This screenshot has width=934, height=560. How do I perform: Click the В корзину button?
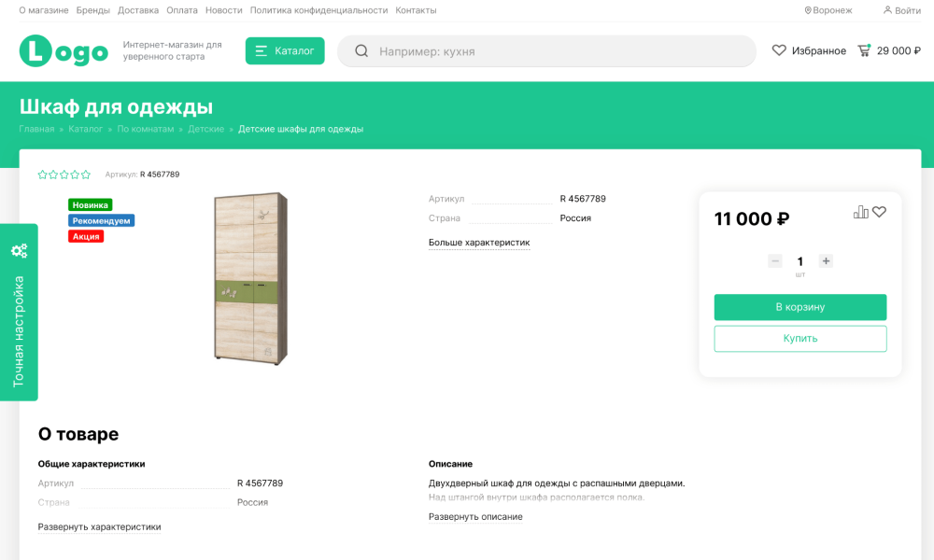(800, 306)
